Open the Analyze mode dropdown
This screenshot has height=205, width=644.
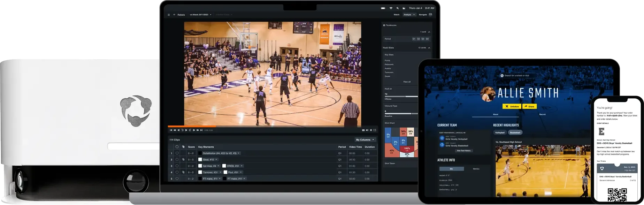[x=409, y=15]
